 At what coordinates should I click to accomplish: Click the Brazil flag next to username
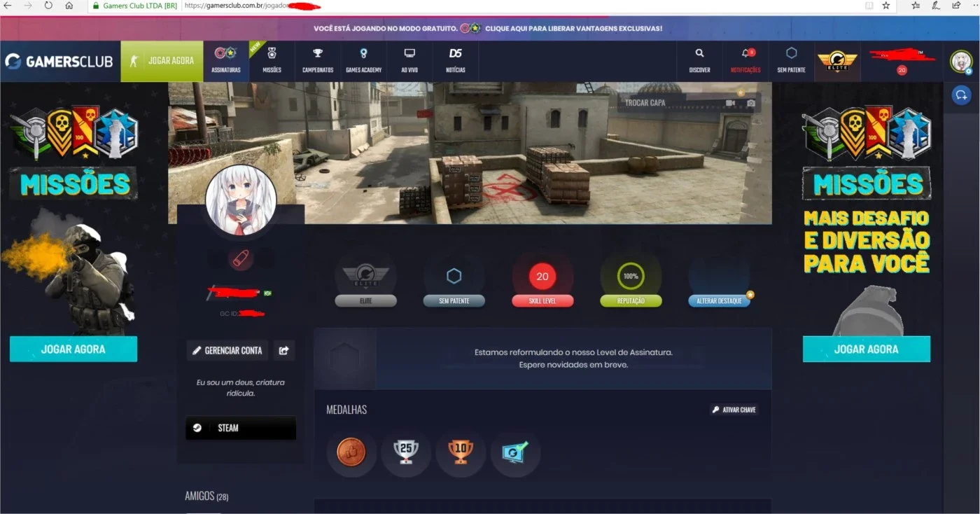tap(267, 292)
